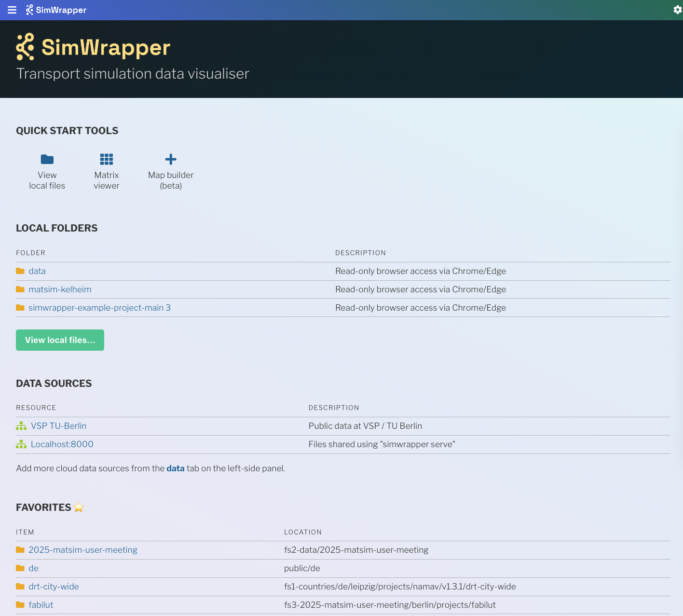Click the RESOURCE column header
683x616 pixels.
36,408
